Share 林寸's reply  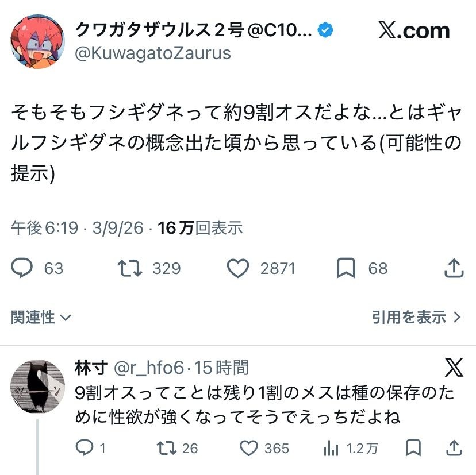click(x=454, y=448)
